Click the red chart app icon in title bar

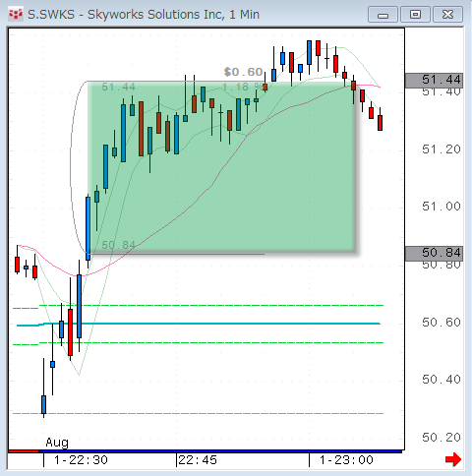pyautogui.click(x=16, y=14)
